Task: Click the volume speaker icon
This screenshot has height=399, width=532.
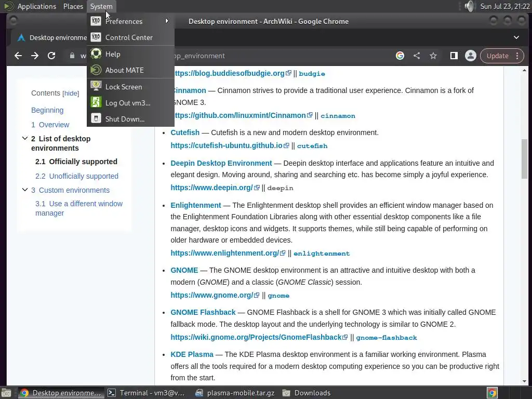Action: point(470,6)
